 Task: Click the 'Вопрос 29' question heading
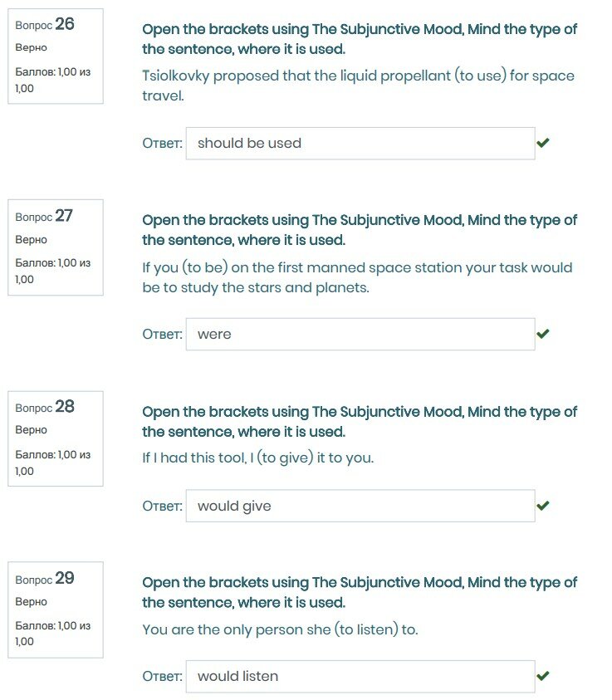point(45,578)
